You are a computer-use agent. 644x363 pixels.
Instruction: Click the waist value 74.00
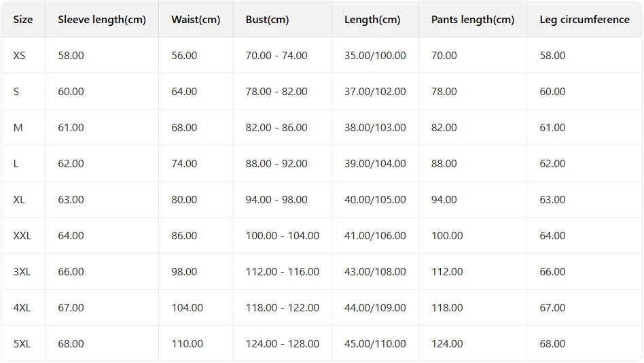tap(184, 164)
